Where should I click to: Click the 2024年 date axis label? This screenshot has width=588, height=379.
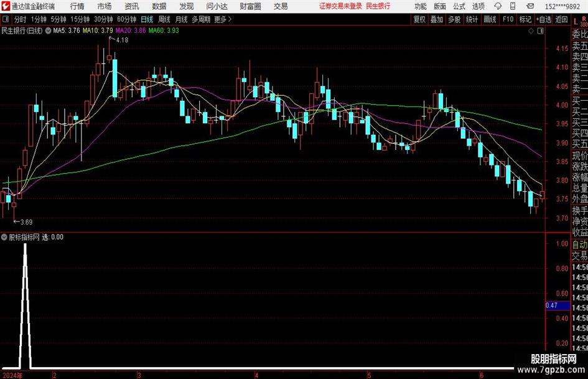tap(12, 375)
